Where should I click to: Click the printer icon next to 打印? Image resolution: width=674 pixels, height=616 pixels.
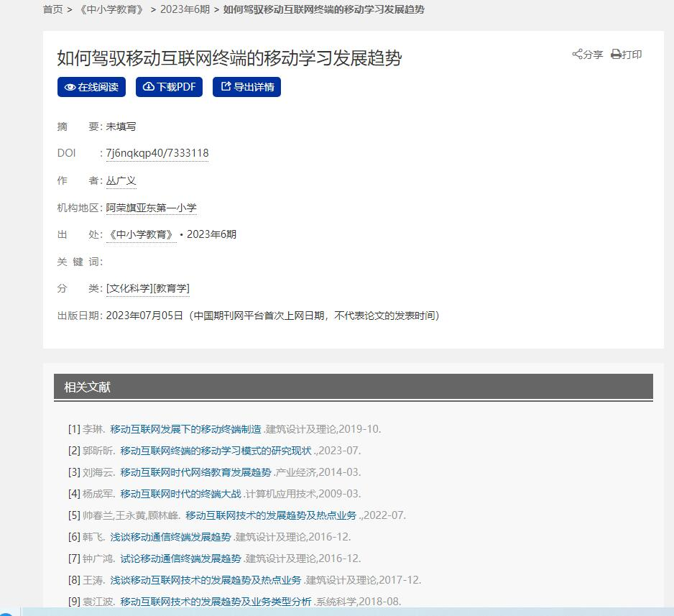(x=616, y=54)
